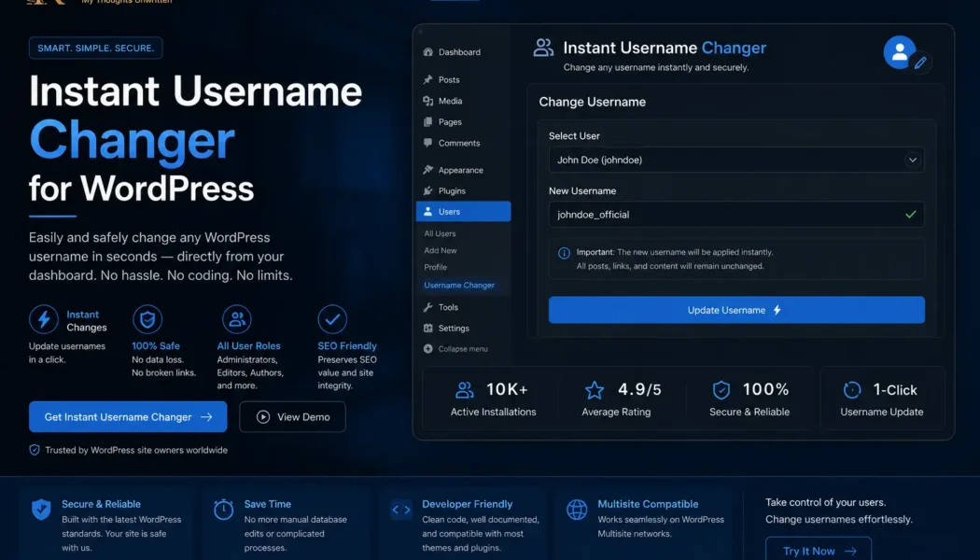
Task: Click the 'Save Time' feature title
Action: pos(268,504)
